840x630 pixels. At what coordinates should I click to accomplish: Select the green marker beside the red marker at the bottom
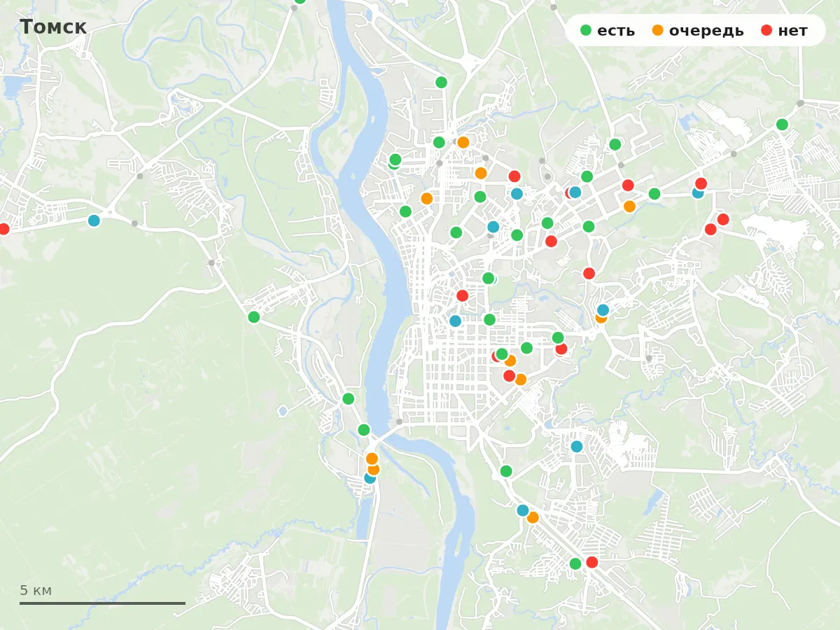[x=575, y=563]
